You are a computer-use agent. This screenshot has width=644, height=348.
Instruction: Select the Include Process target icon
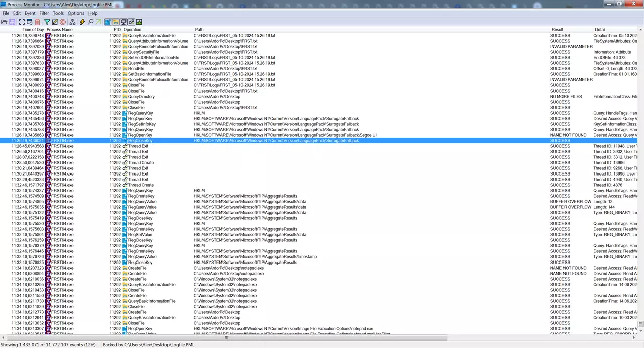pos(63,22)
